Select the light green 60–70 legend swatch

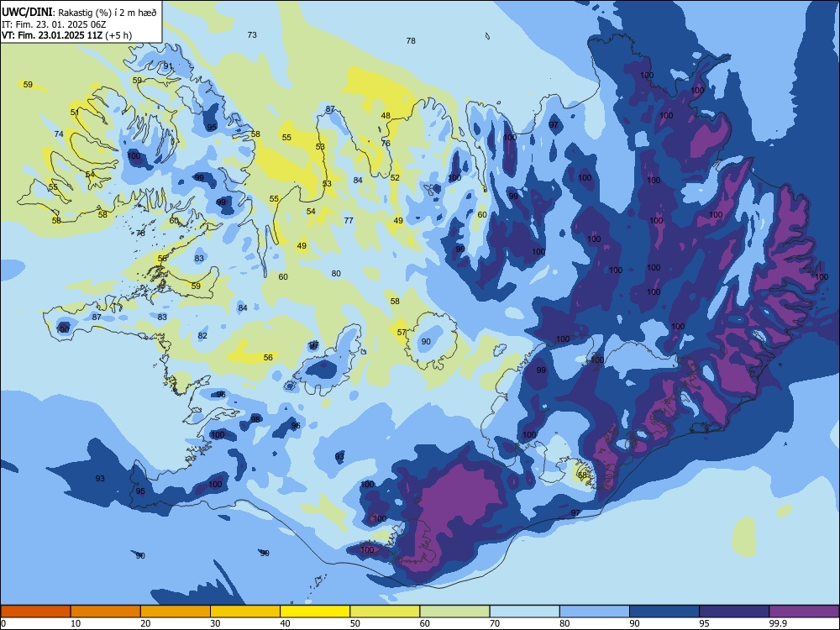coord(454,612)
